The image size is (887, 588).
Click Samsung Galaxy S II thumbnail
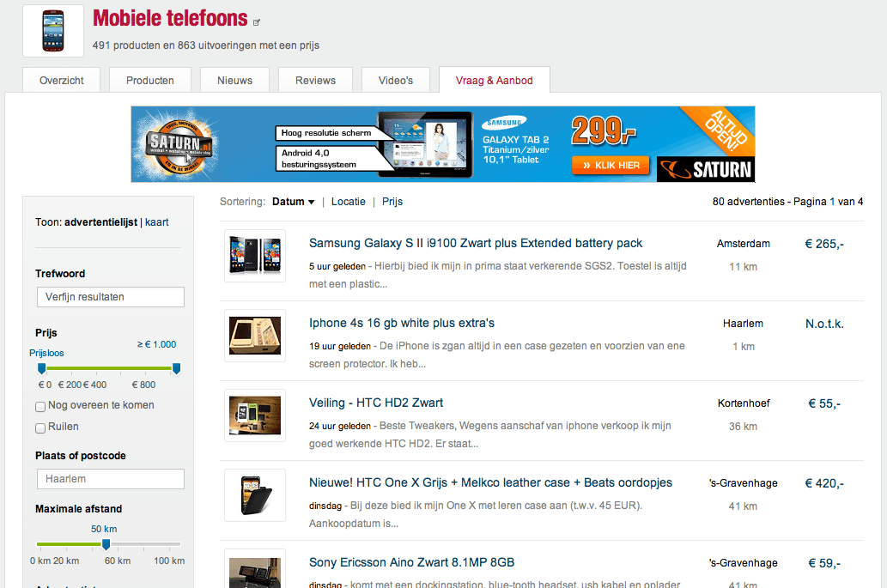pyautogui.click(x=255, y=256)
